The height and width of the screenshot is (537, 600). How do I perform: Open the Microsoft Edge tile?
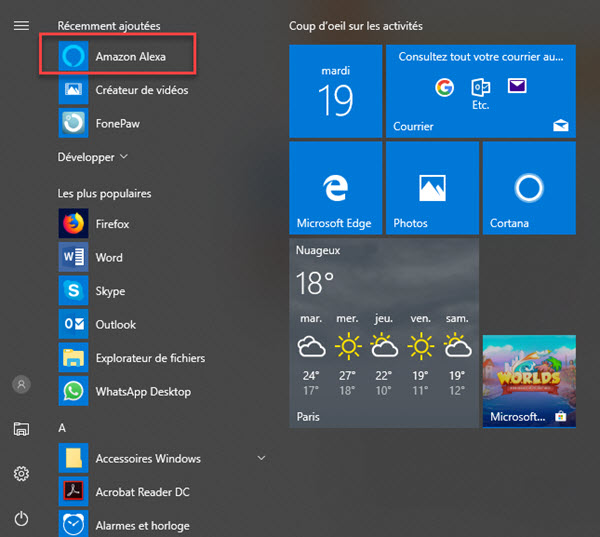coord(336,188)
